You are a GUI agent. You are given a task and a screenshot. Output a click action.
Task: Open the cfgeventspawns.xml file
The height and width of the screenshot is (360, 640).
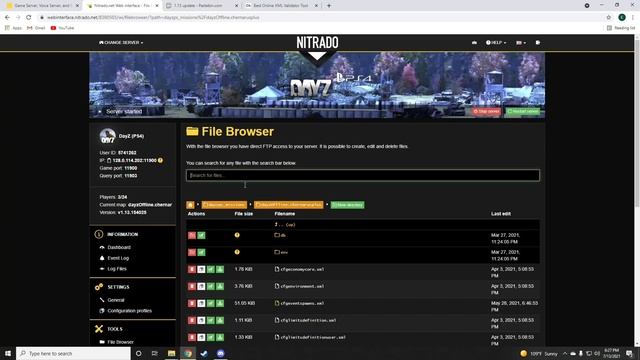tap(302, 303)
